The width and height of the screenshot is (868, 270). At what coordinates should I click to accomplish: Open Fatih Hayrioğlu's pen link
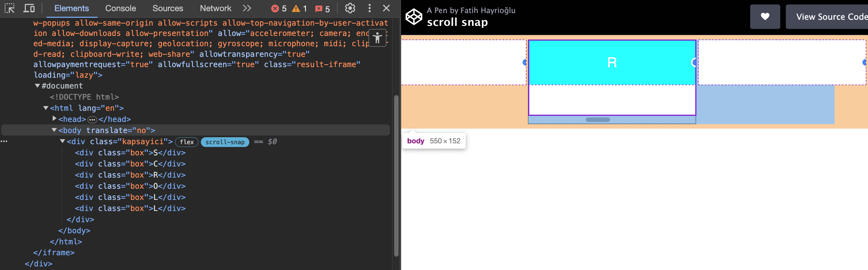click(x=471, y=10)
